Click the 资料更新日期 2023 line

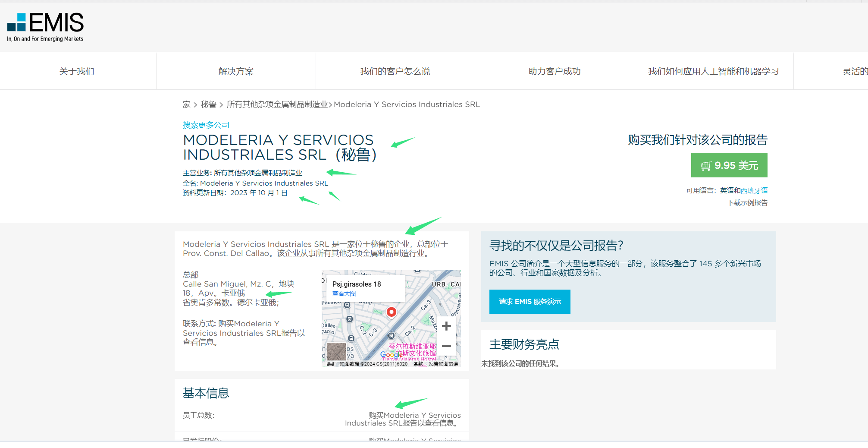tap(235, 192)
